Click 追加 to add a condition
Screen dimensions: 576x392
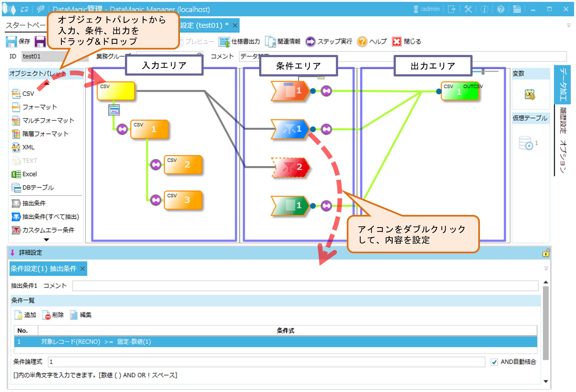click(x=25, y=315)
